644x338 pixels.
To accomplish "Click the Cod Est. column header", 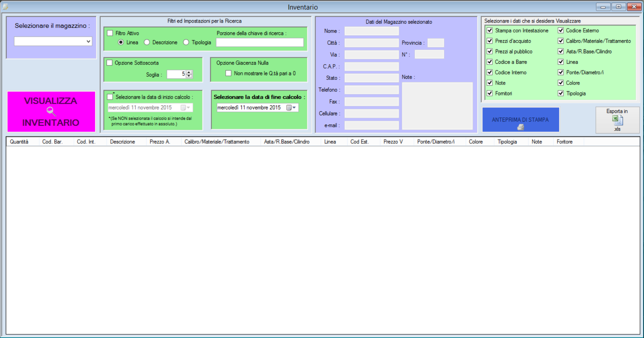I will (x=364, y=141).
